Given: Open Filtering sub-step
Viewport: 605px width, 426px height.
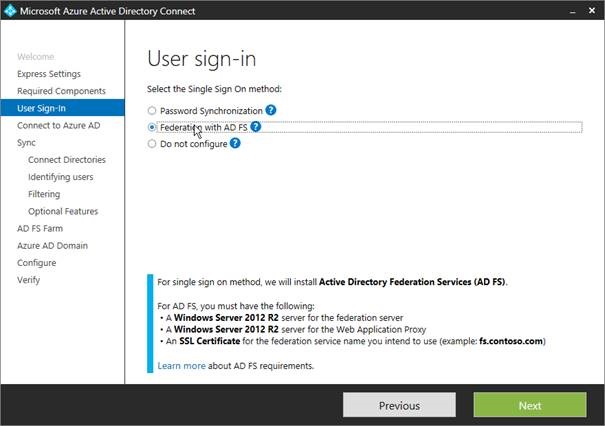Looking at the screenshot, I should (x=44, y=194).
